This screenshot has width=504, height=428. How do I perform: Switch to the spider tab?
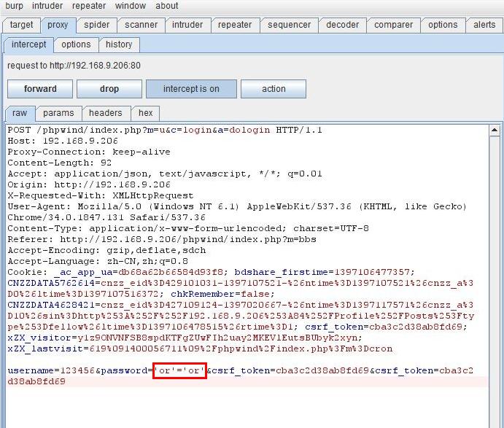coord(96,25)
